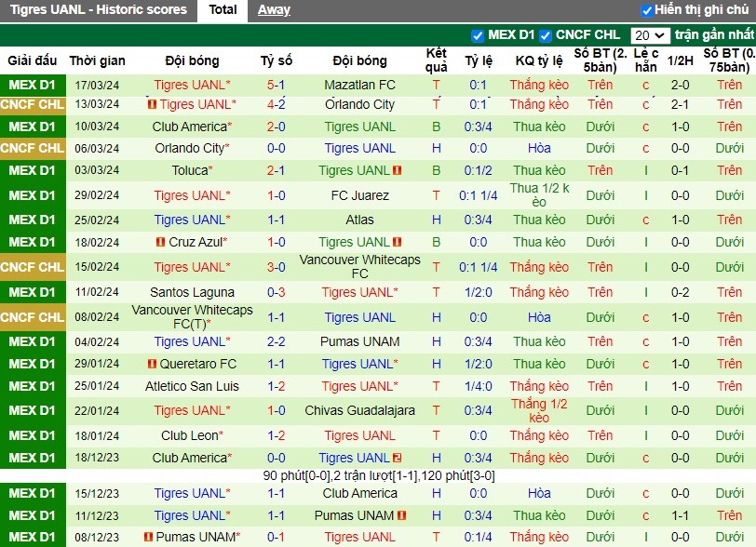Open Orlando City away team on 13/03/24
This screenshot has height=547, width=756.
click(359, 104)
